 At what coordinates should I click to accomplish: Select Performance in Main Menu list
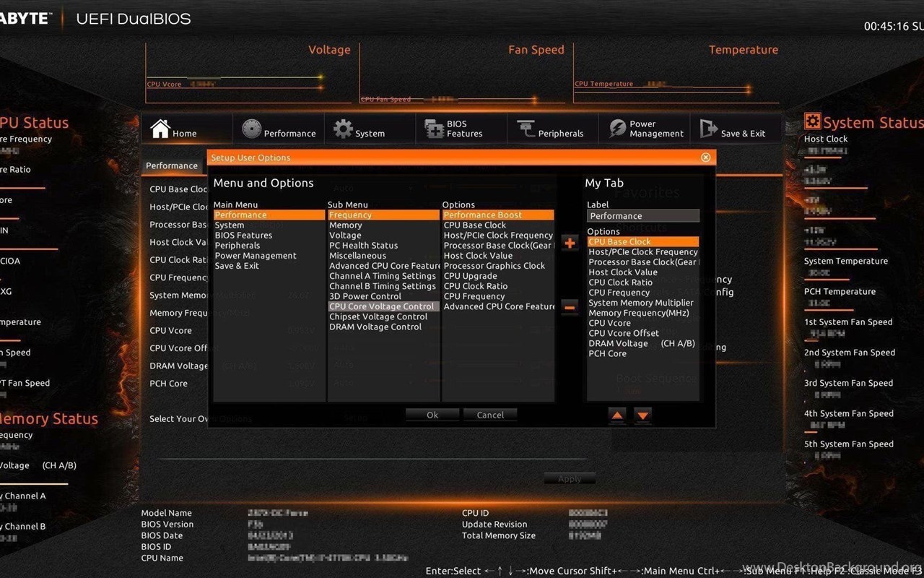tap(269, 215)
